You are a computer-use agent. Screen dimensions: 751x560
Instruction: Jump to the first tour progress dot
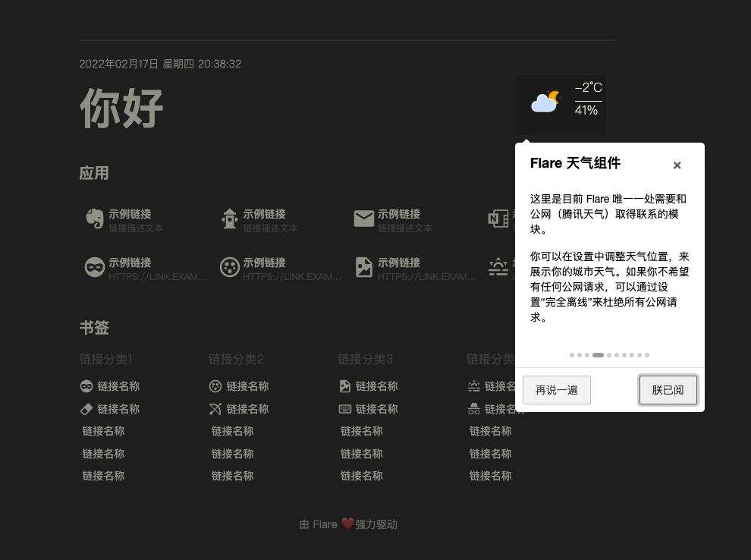tap(572, 355)
